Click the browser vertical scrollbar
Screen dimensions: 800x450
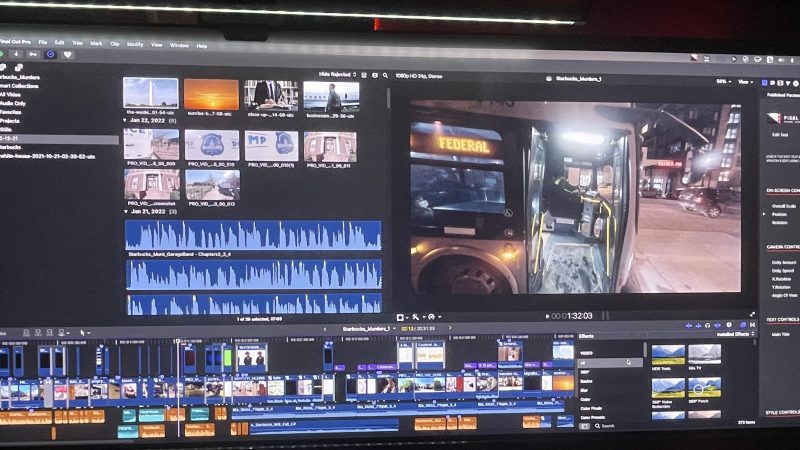point(389,98)
